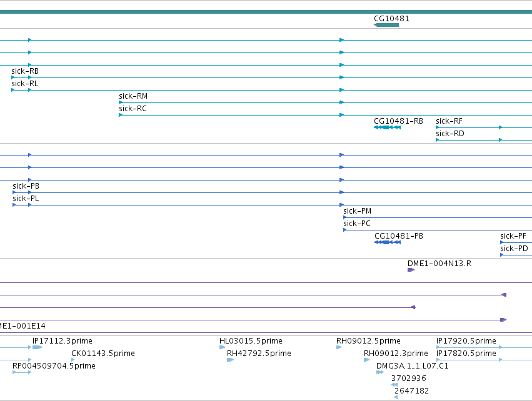Click the DMG3A.1_1.L07.C1 label
This screenshot has height=401, width=532.
[412, 366]
